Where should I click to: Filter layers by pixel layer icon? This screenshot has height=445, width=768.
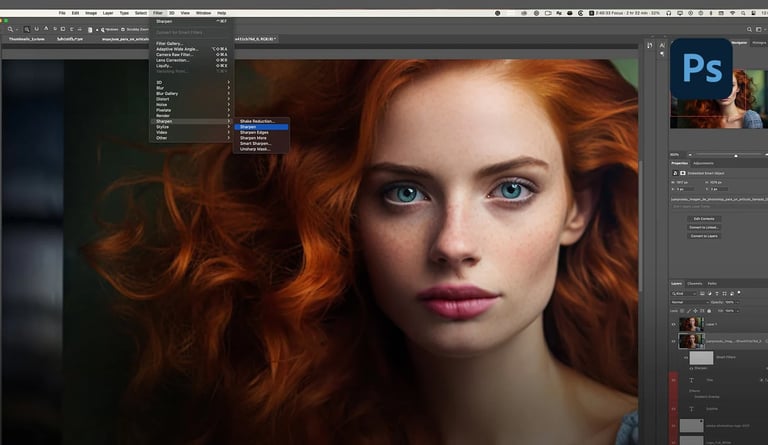click(702, 293)
